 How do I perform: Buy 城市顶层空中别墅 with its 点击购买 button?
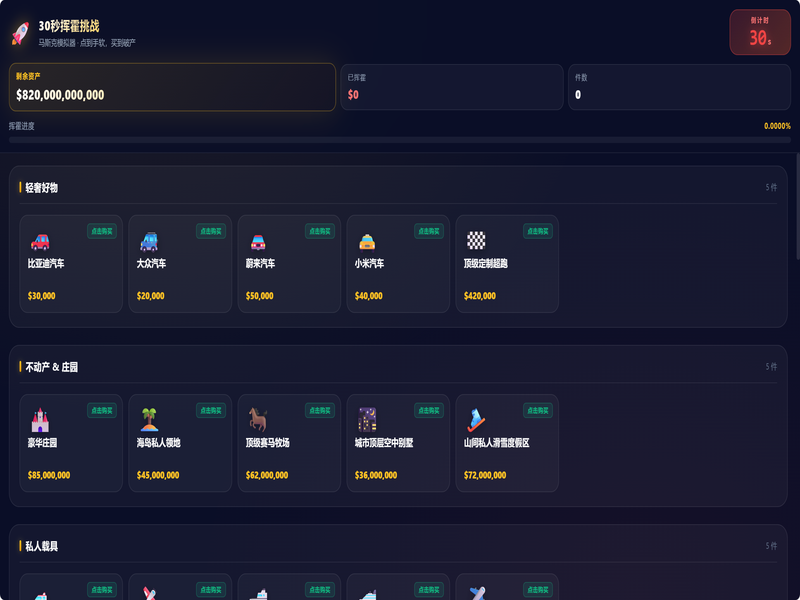coord(429,410)
